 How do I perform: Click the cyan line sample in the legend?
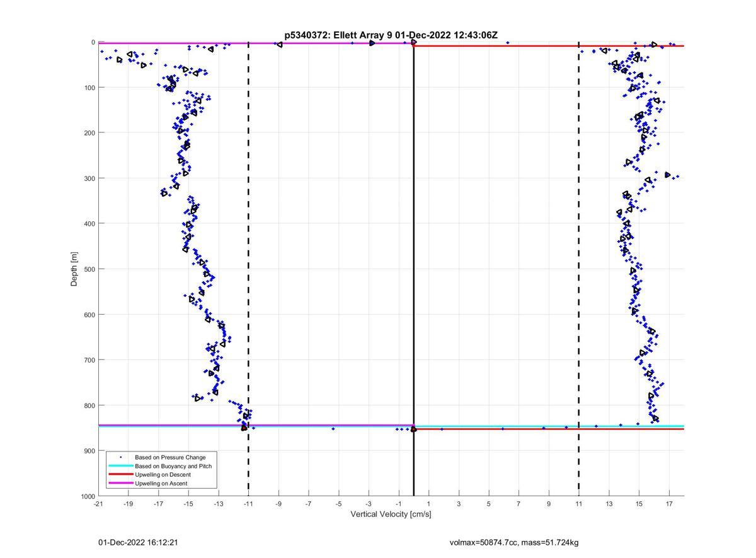point(121,466)
